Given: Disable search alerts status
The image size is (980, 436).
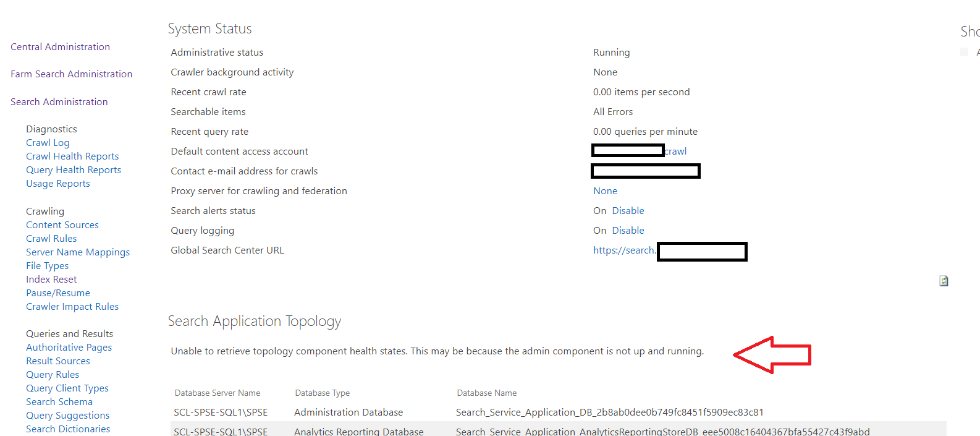Looking at the screenshot, I should (x=628, y=211).
